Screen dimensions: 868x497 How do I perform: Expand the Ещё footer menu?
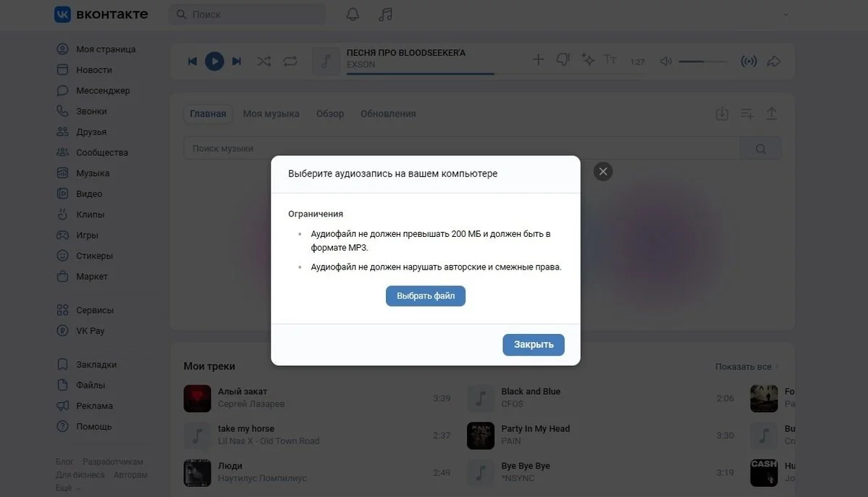(x=67, y=488)
